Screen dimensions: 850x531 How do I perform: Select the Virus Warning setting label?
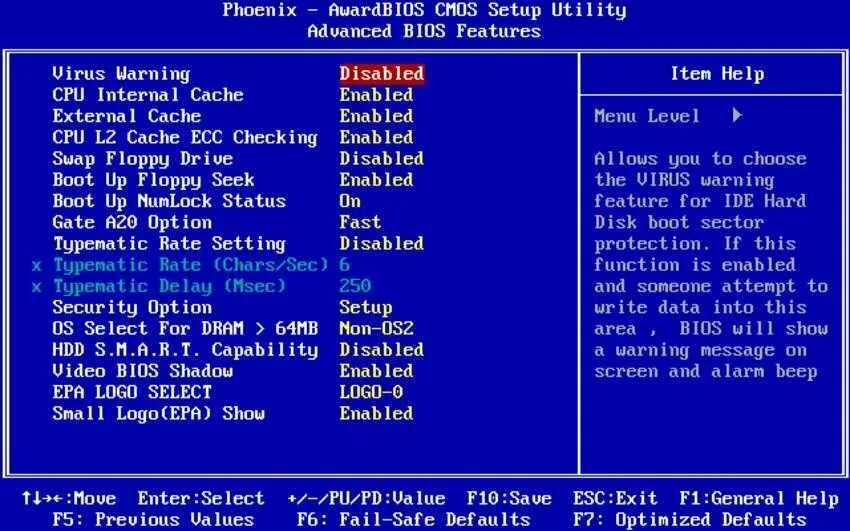[121, 74]
